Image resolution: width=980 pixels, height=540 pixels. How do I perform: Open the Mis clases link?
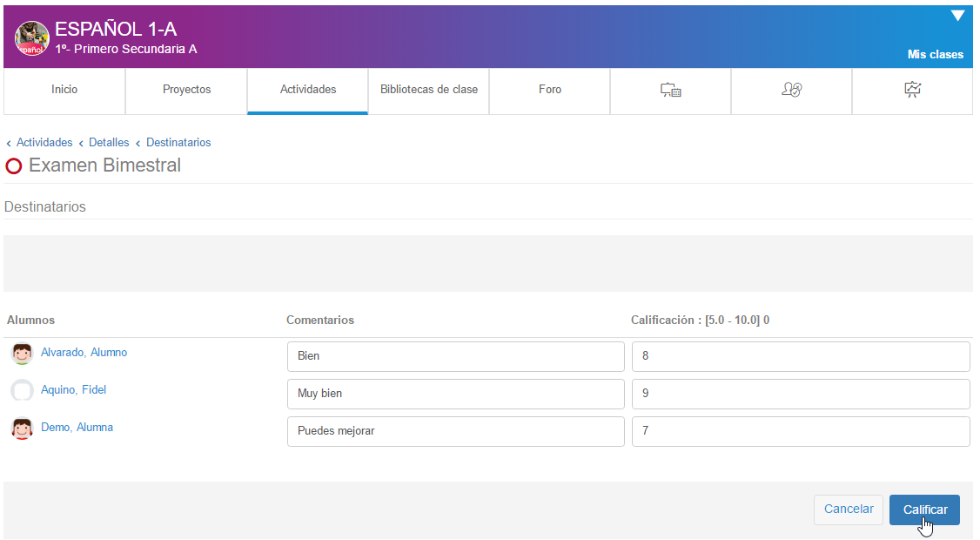click(x=935, y=55)
